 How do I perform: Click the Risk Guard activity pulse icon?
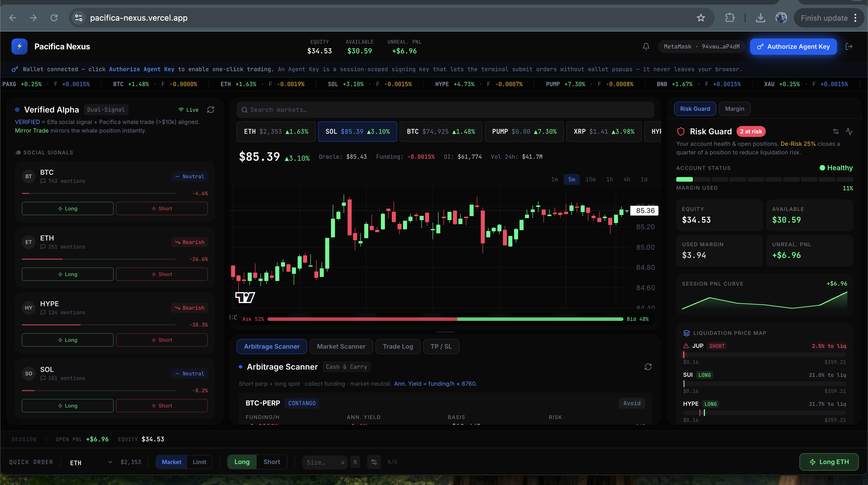(x=849, y=131)
